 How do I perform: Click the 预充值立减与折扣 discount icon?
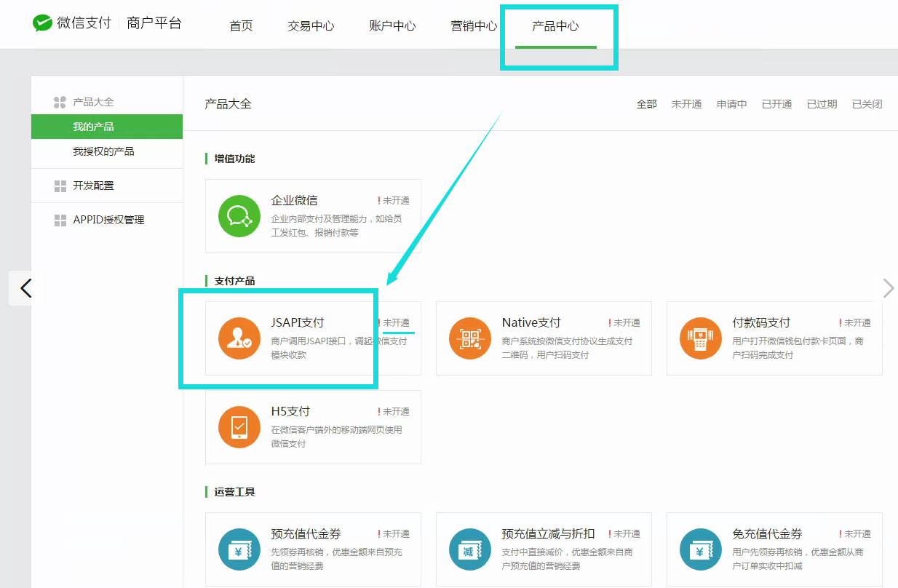pos(470,549)
